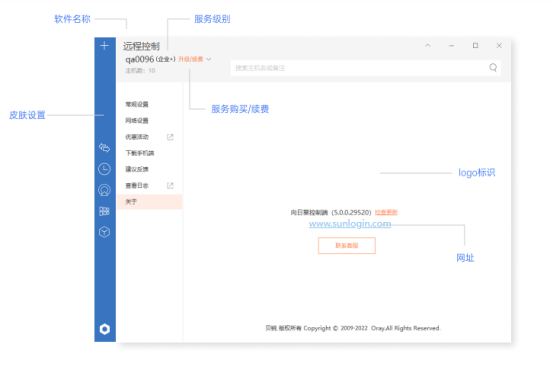
Task: Open the hexagon settings icon at sidebar bottom
Action: 105,329
